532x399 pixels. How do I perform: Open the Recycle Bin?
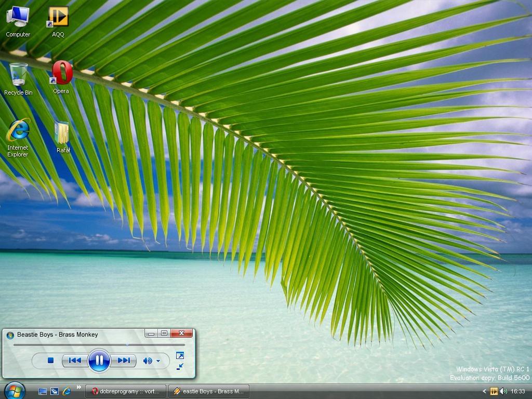18,78
